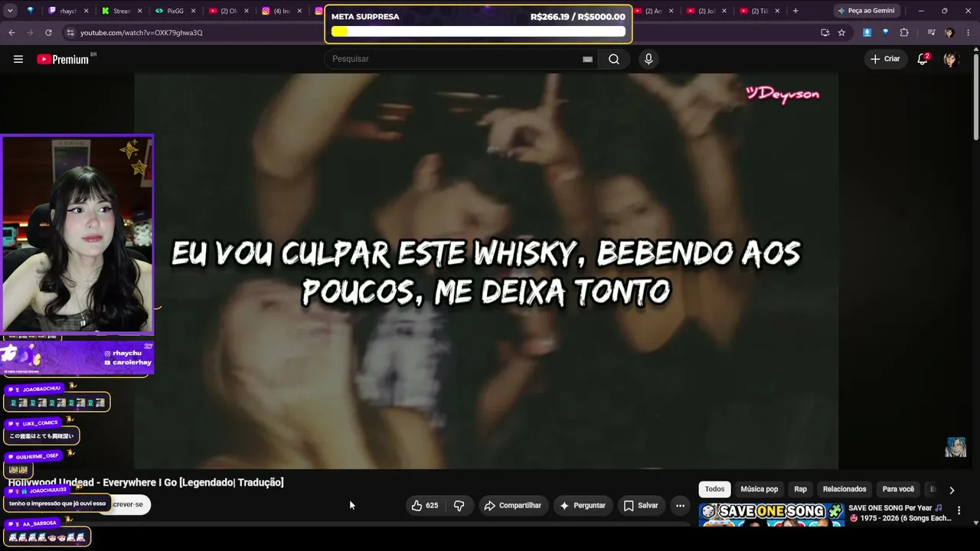Open the blue download extension icon
Screen dimensions: 980x551
point(867,33)
